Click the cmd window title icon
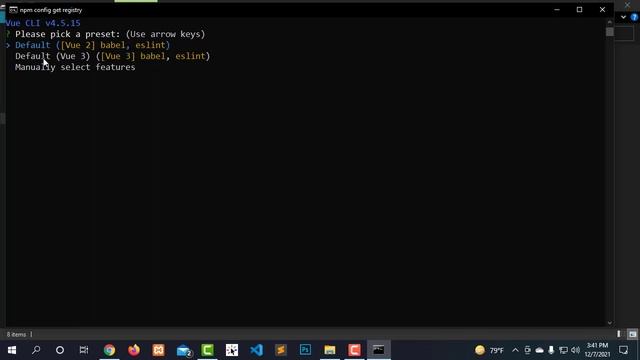Screen dimensions: 640x360 tap(13, 10)
